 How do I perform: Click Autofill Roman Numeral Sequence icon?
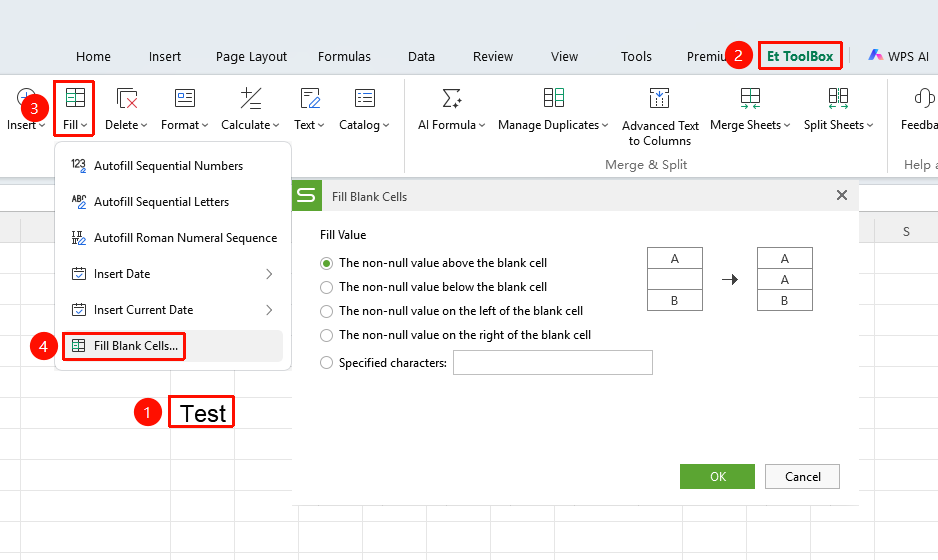pyautogui.click(x=78, y=238)
